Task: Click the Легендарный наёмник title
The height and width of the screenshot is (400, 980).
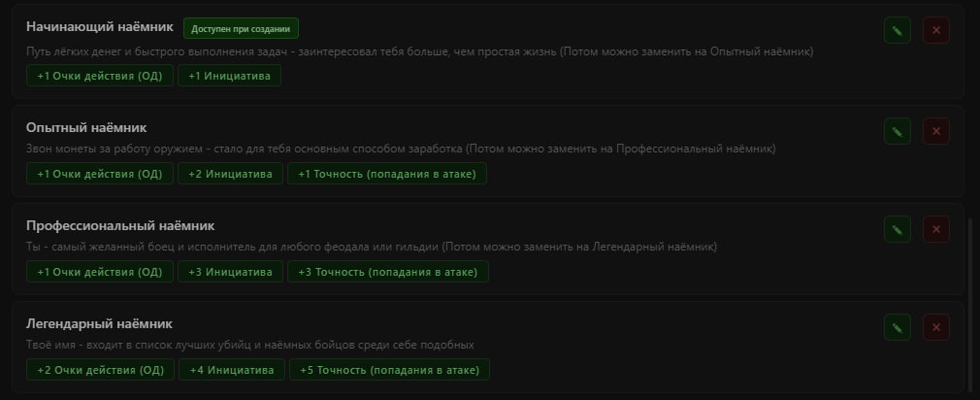Action: pyautogui.click(x=99, y=323)
